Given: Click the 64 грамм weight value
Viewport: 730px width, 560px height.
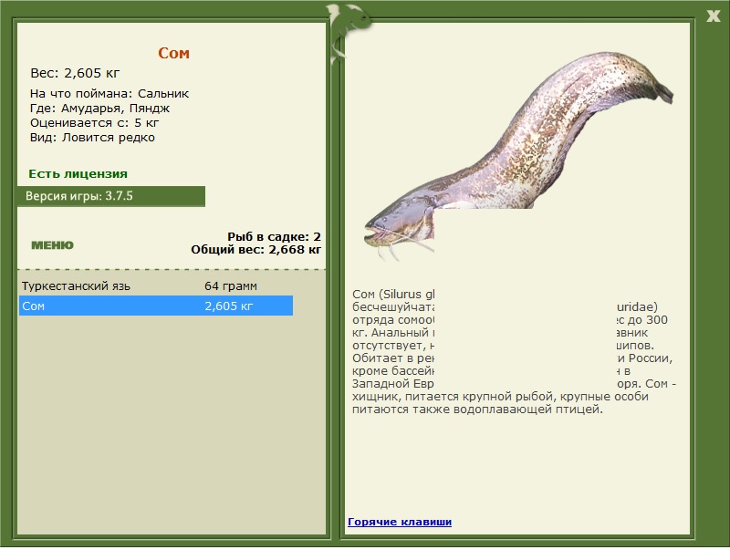Looking at the screenshot, I should [x=231, y=285].
